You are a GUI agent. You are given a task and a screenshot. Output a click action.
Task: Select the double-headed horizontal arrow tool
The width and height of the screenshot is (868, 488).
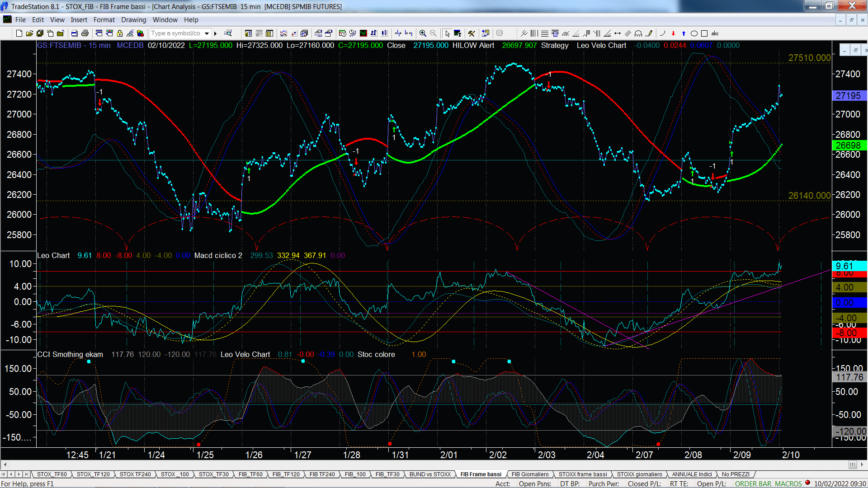618,33
